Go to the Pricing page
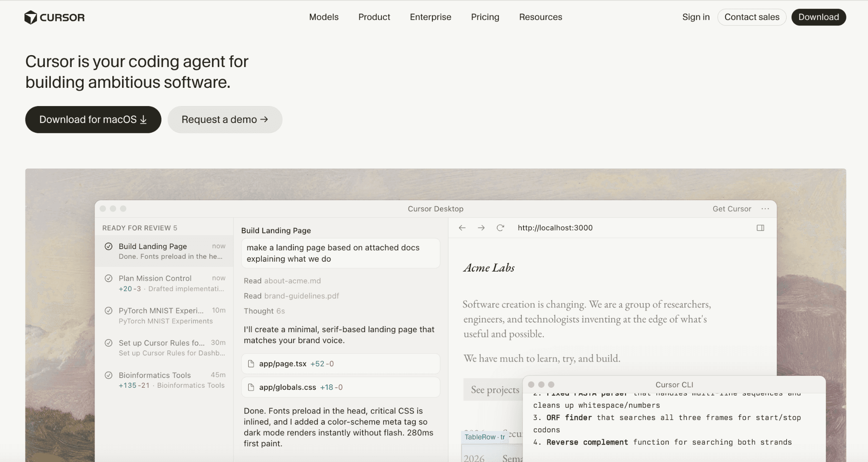This screenshot has width=868, height=462. point(485,17)
